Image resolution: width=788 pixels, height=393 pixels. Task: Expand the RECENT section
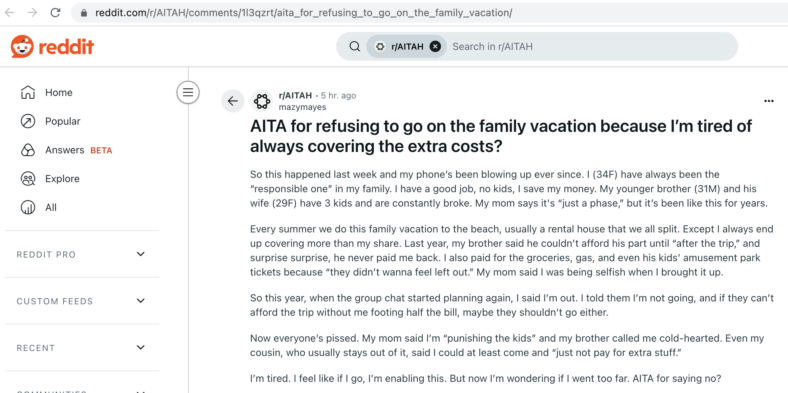click(141, 347)
